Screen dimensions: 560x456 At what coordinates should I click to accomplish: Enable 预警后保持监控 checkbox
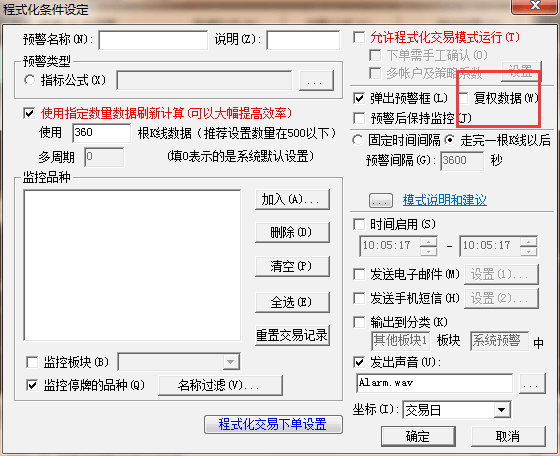click(359, 118)
